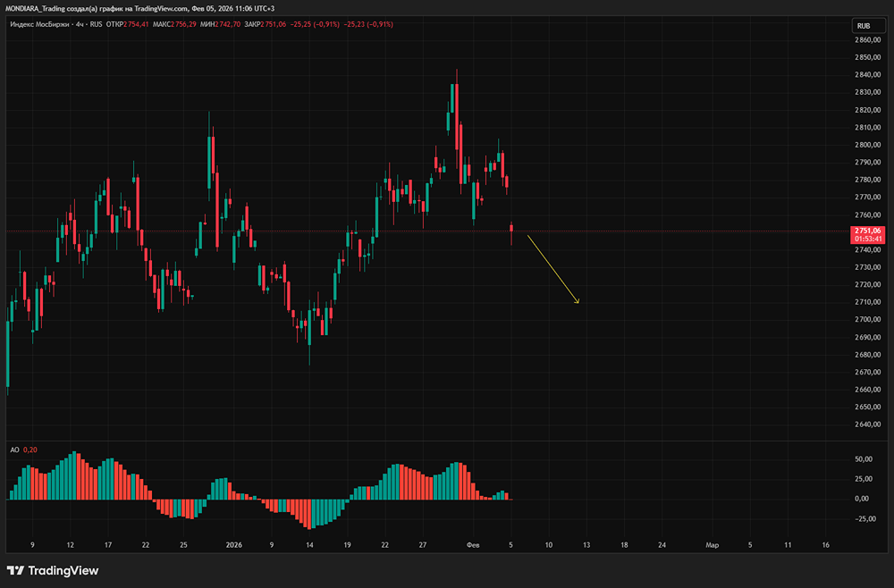The image size is (894, 588).
Task: Click the Мар label on time axis
Action: 712,543
